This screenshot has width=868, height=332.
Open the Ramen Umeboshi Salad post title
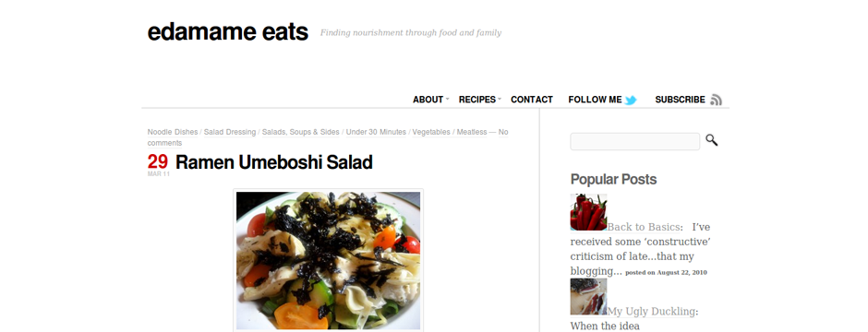273,162
